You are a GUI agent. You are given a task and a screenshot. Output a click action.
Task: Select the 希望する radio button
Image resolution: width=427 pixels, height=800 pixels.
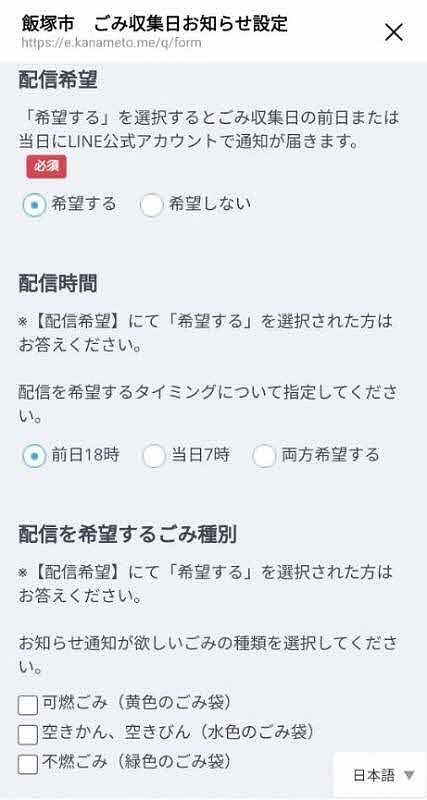point(34,205)
